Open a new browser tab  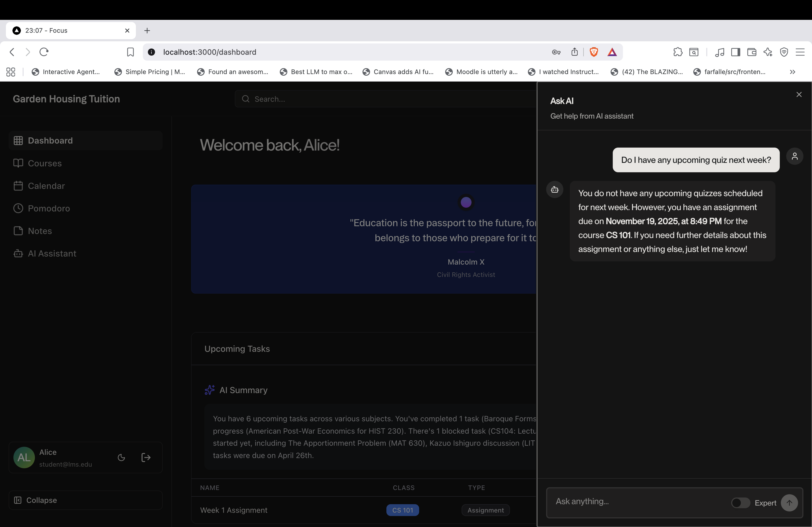coord(147,30)
